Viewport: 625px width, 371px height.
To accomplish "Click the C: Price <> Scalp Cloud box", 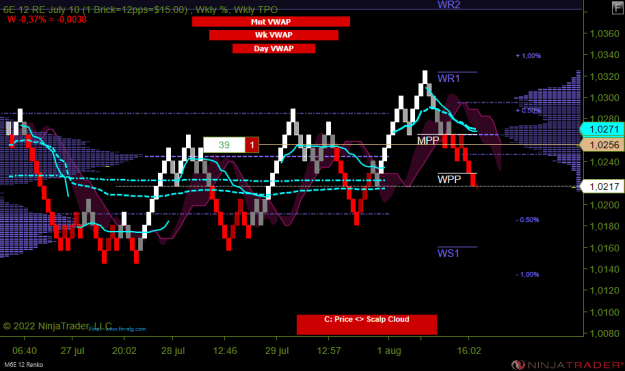I will pyautogui.click(x=367, y=324).
